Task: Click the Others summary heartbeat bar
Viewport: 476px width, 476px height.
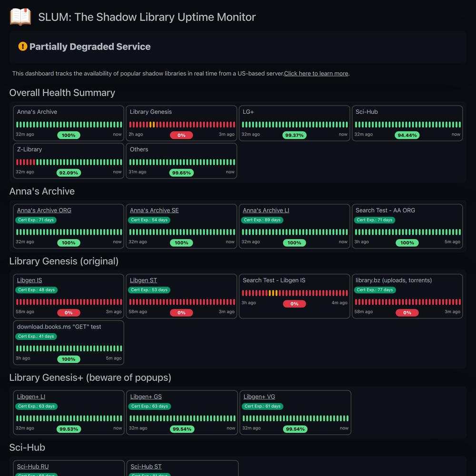Action: point(182,162)
